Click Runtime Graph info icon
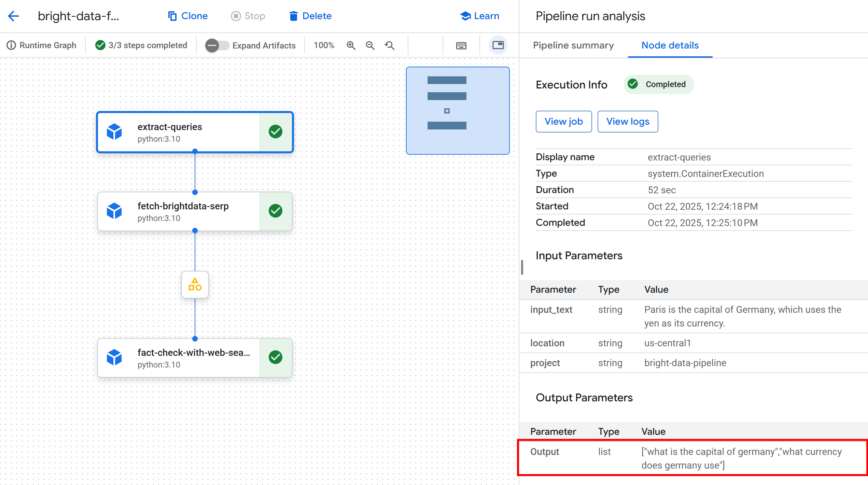The image size is (868, 485). (11, 45)
